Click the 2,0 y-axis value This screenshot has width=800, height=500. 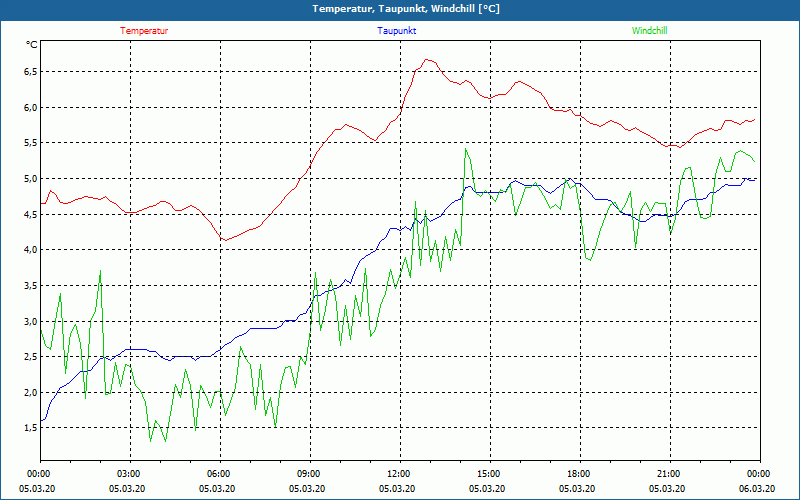(x=30, y=392)
